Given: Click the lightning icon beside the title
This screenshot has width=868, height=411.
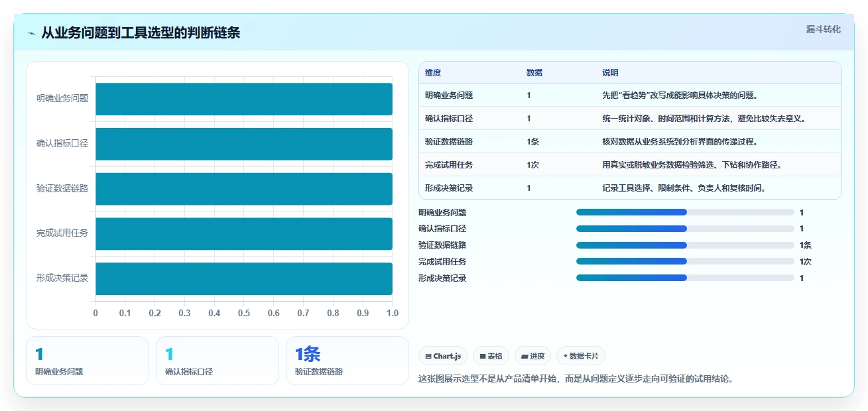Looking at the screenshot, I should pos(31,33).
